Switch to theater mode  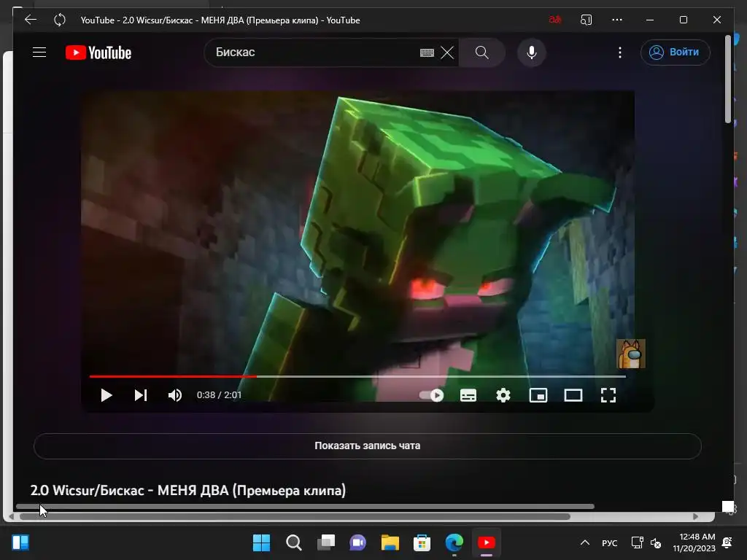point(573,395)
